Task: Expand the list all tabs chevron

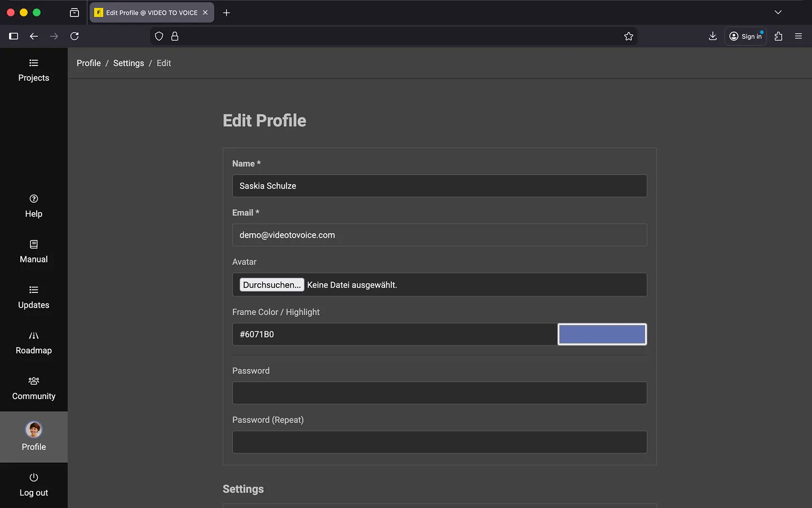Action: pos(778,12)
